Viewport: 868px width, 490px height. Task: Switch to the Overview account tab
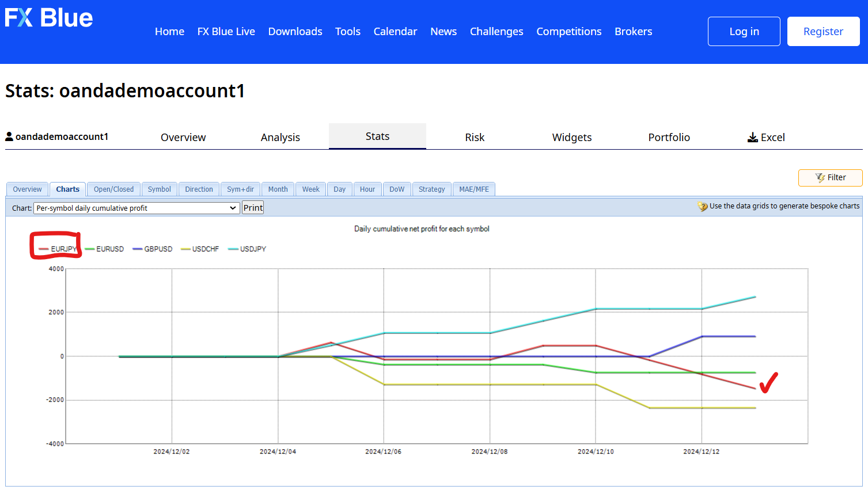[183, 137]
